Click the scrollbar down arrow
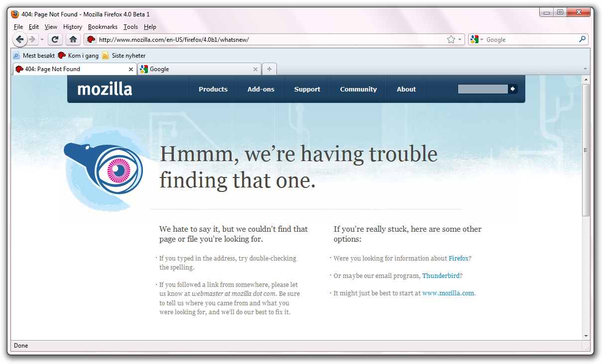This screenshot has width=603, height=364. click(586, 336)
